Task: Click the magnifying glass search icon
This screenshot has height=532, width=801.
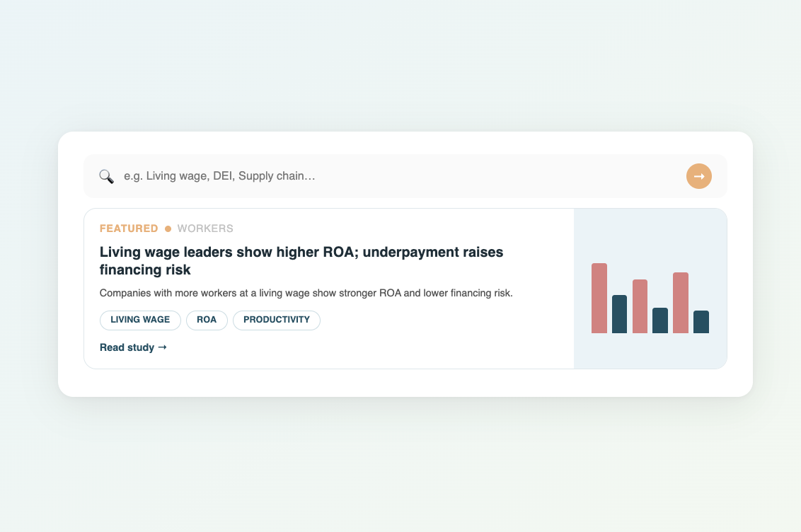Action: (x=106, y=176)
